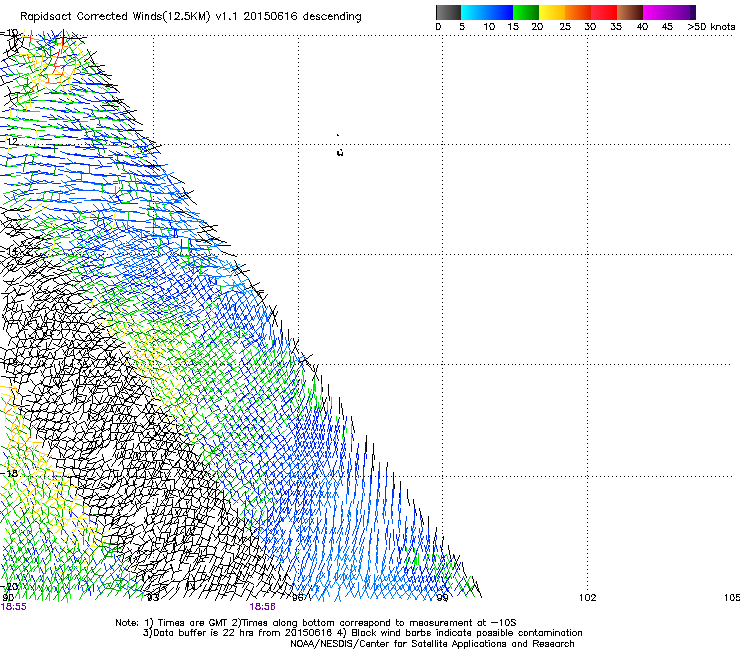
Task: Click the gray 0-5 knots color swatch
Action: pos(448,12)
